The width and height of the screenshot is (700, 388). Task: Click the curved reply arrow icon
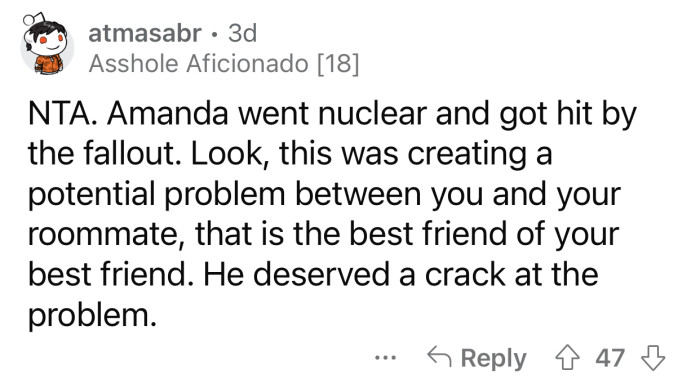(439, 357)
